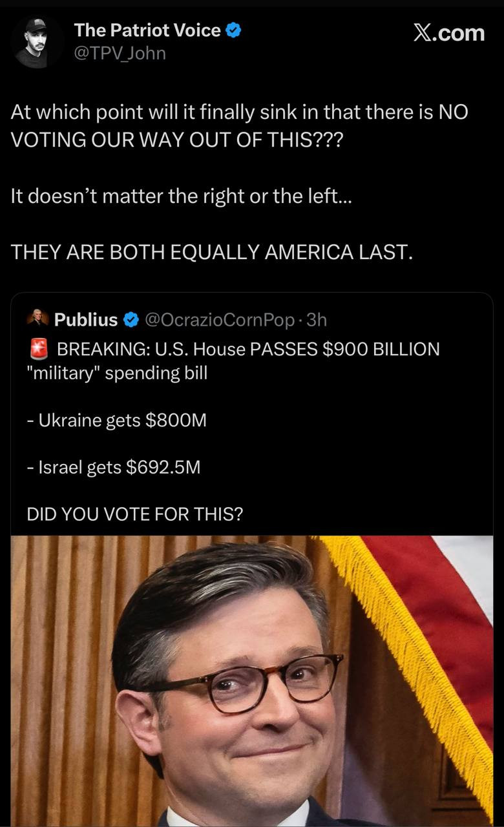Image resolution: width=504 pixels, height=827 pixels.
Task: Open the 3h timestamp of quoted post
Action: pyautogui.click(x=317, y=319)
